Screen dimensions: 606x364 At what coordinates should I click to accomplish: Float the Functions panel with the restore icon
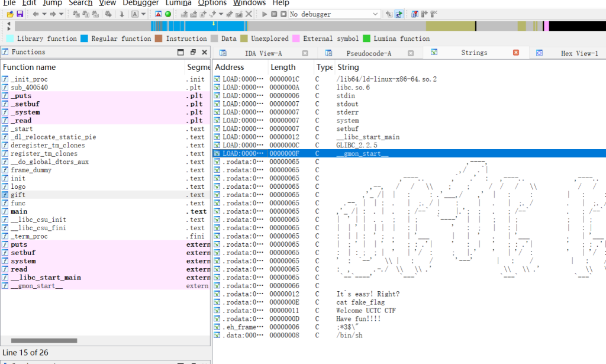[x=192, y=52]
